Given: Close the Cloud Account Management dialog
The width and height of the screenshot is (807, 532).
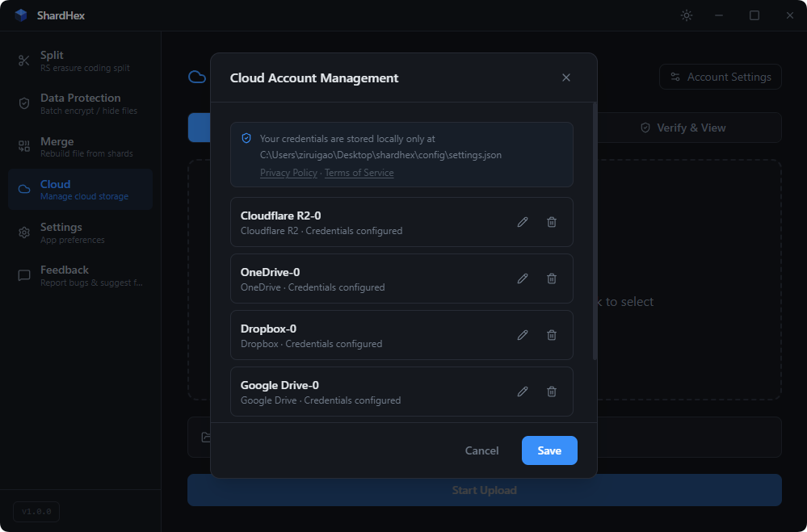Looking at the screenshot, I should tap(566, 77).
